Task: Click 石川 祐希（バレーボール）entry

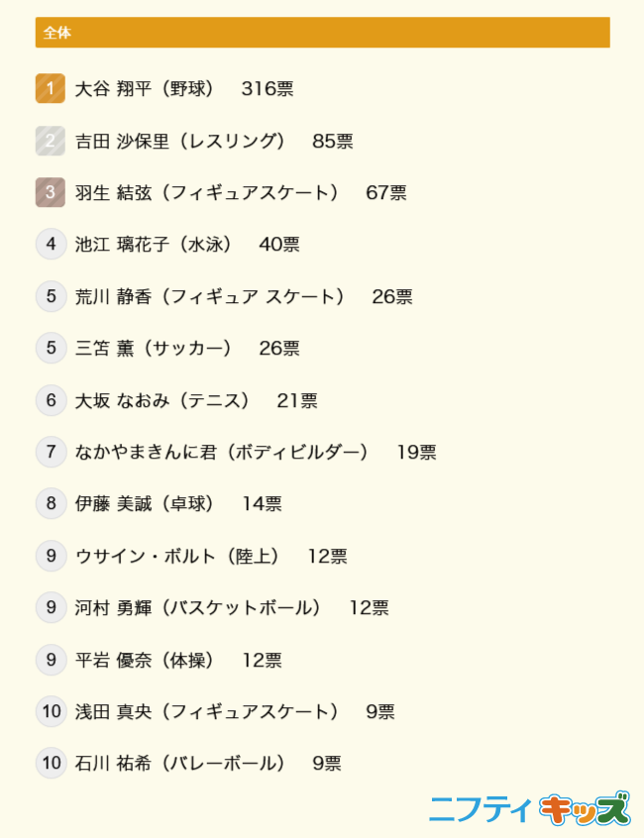Action: pyautogui.click(x=180, y=763)
